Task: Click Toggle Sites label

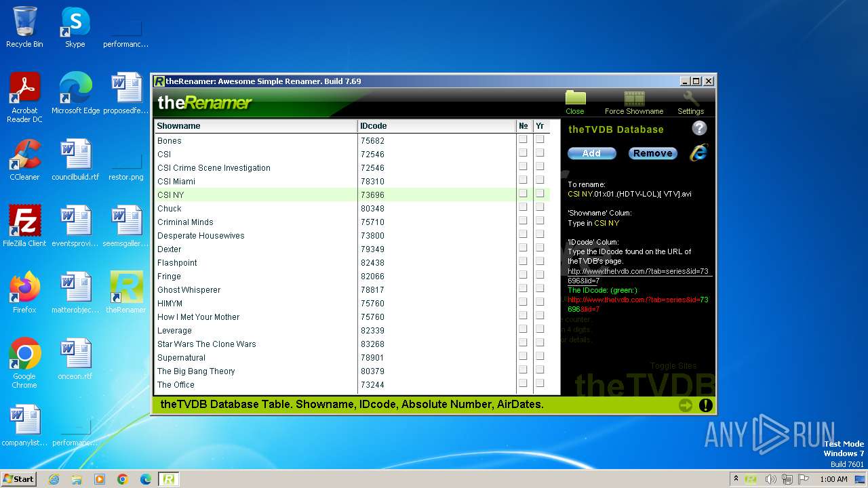Action: [x=673, y=366]
